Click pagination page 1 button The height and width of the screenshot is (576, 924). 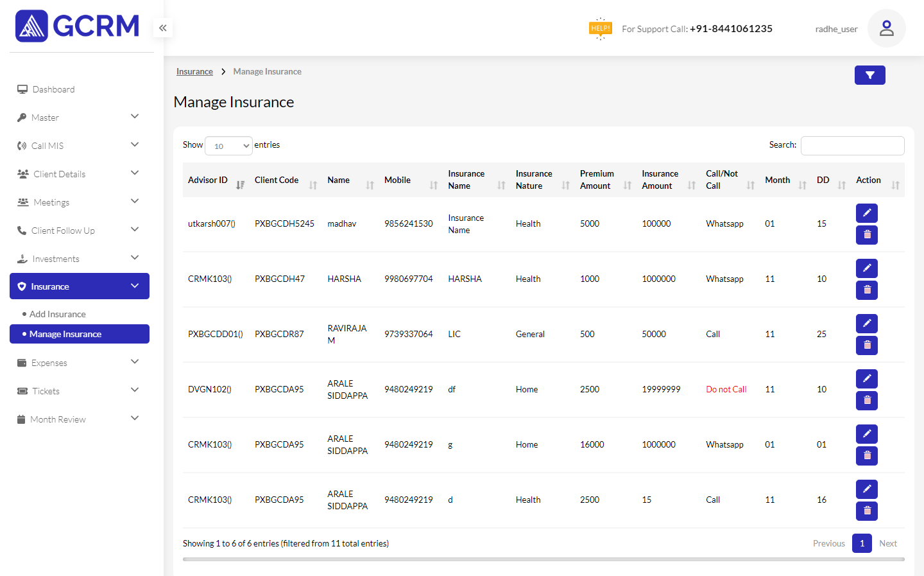click(862, 543)
